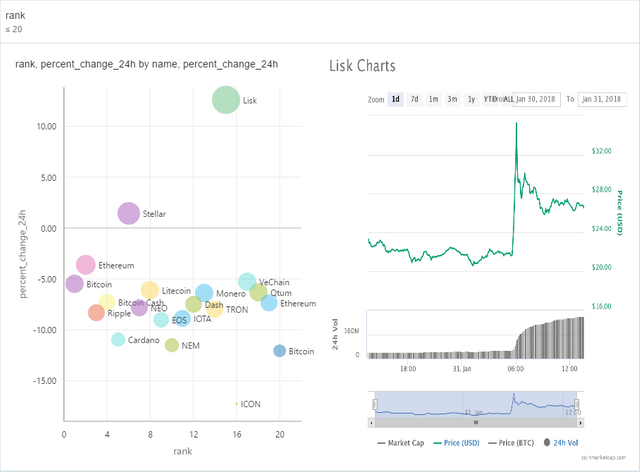Select the tiny ICON data point

pos(236,404)
